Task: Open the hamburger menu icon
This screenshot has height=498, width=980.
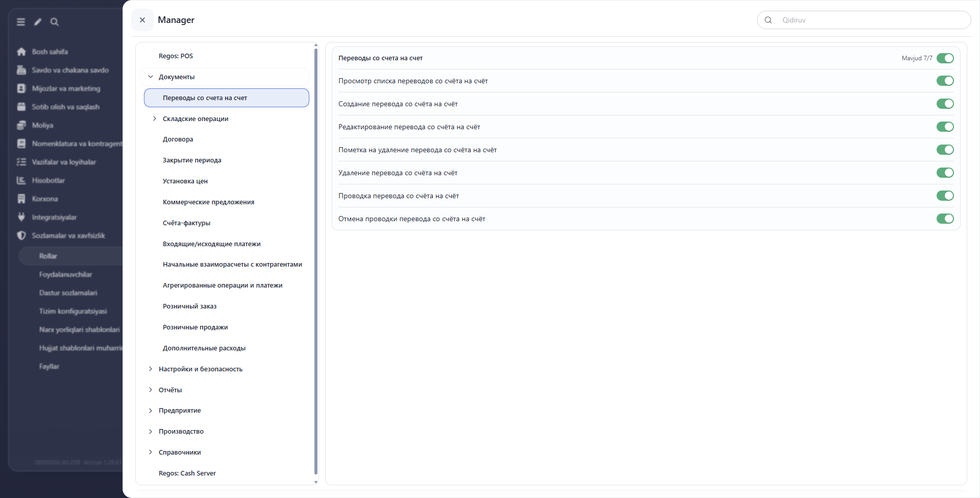Action: pyautogui.click(x=21, y=22)
